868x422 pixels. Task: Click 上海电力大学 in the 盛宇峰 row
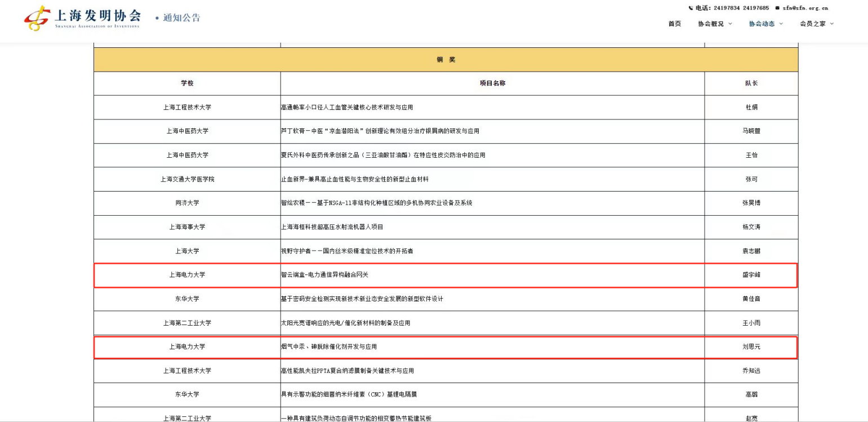click(x=188, y=275)
